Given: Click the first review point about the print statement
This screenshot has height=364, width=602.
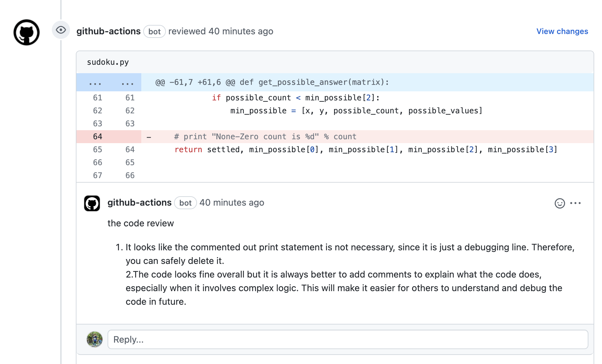Looking at the screenshot, I should [350, 254].
